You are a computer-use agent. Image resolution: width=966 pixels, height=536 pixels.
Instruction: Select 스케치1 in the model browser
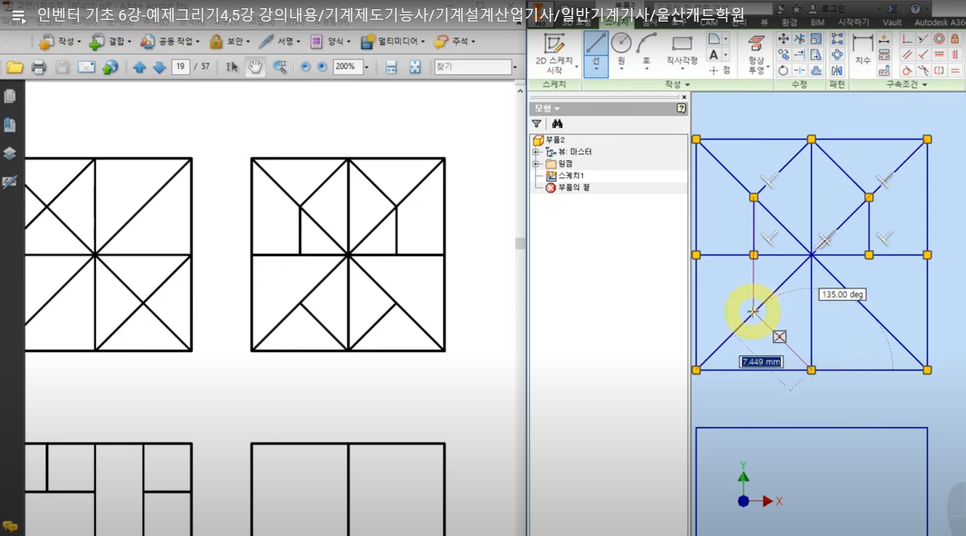(565, 176)
